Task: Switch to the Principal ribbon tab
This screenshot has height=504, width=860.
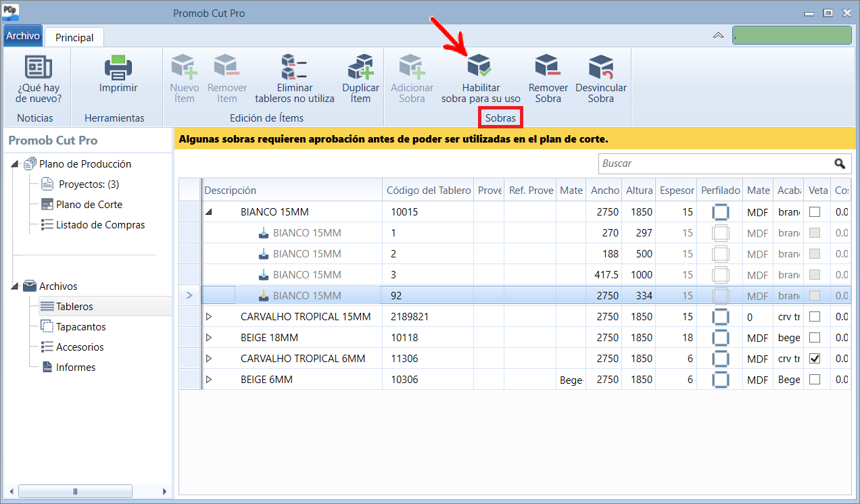Action: (74, 37)
